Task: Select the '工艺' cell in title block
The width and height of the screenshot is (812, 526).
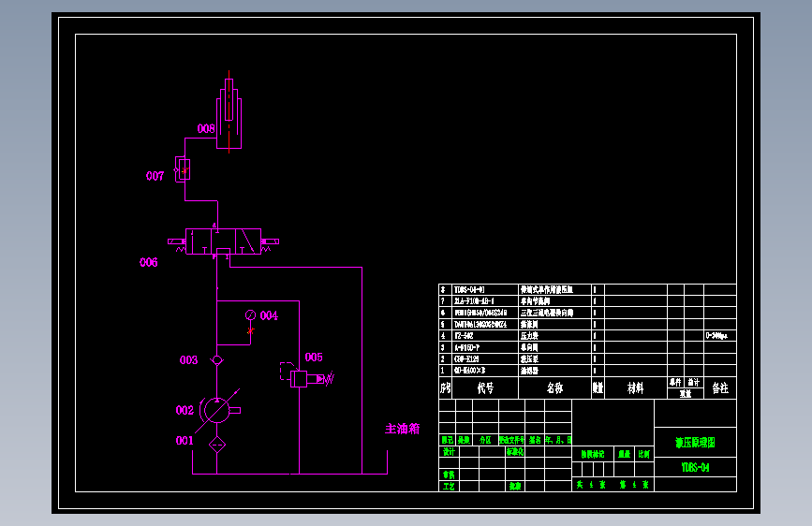Action: point(449,486)
